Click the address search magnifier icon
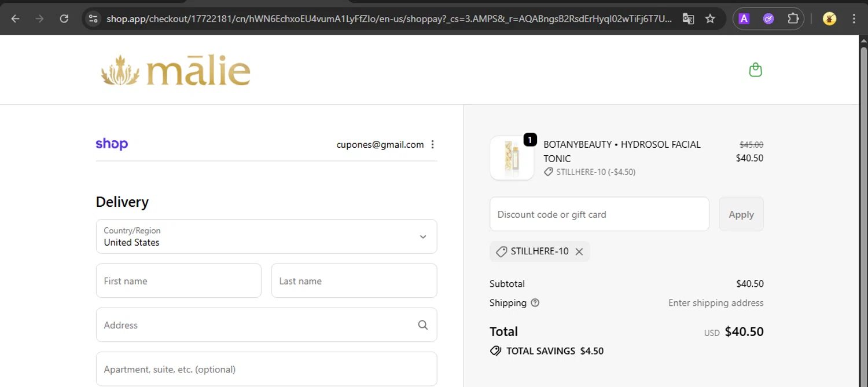Screen dimensions: 868x387 pyautogui.click(x=423, y=325)
